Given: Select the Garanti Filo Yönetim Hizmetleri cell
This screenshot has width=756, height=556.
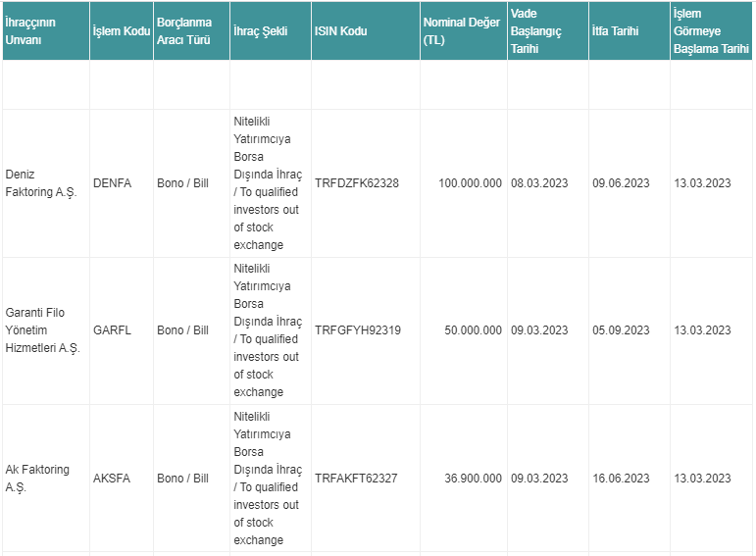Looking at the screenshot, I should 41,330.
